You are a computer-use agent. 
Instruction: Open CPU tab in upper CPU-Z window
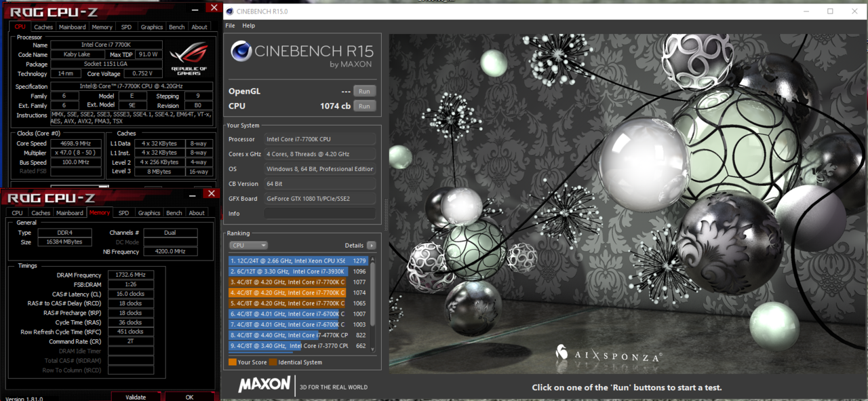tap(20, 27)
